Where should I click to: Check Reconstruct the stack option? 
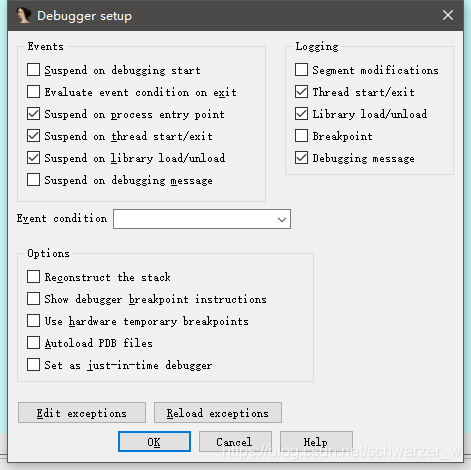[x=33, y=277]
